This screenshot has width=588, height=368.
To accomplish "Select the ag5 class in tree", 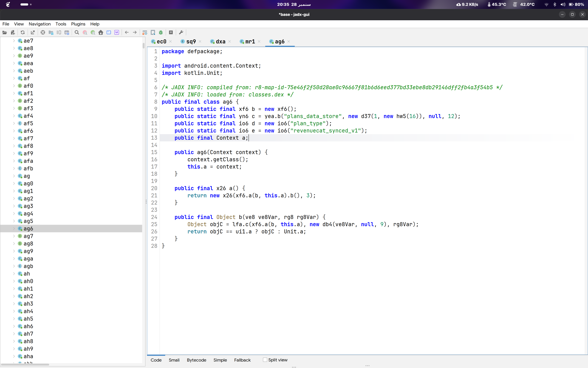I will (28, 221).
